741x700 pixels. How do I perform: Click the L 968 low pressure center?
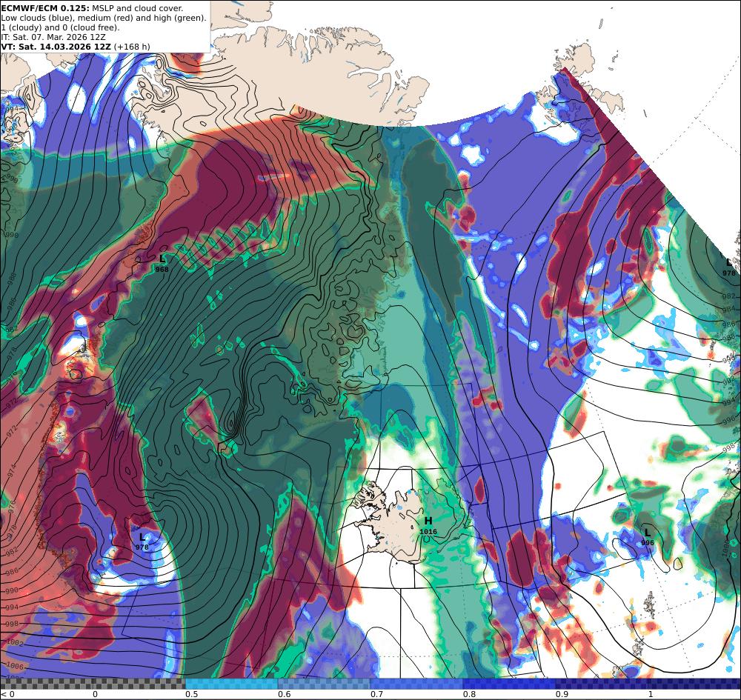pos(162,263)
